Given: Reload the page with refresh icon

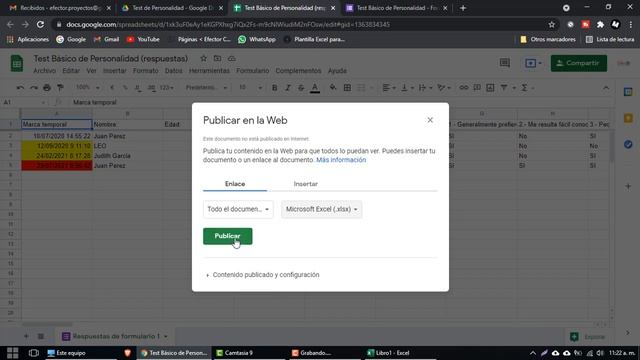Looking at the screenshot, I should pos(40,24).
